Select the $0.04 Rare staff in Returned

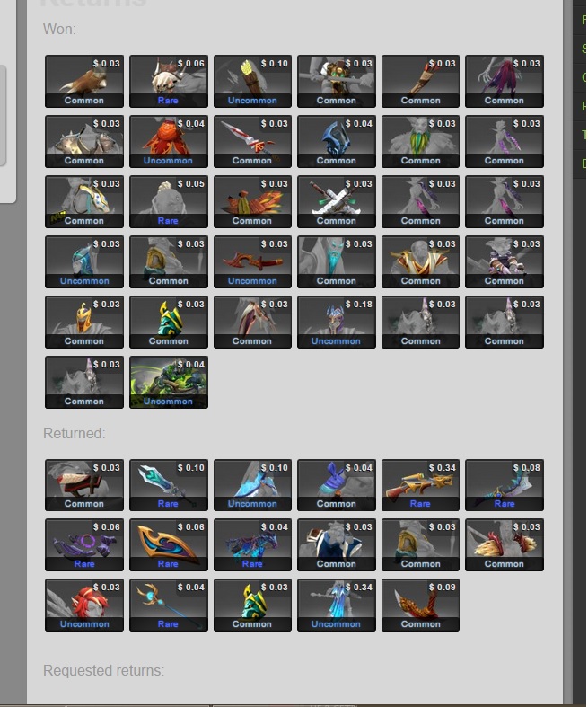pos(169,605)
